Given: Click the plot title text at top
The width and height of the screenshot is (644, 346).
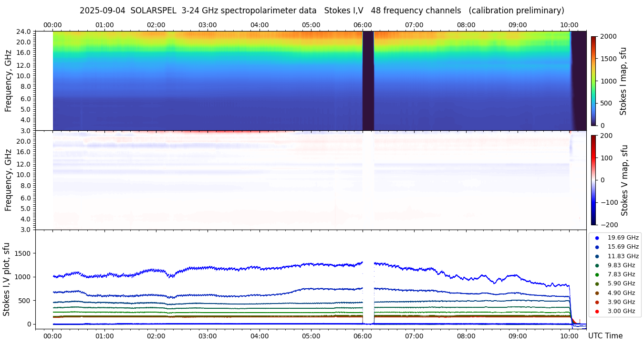Looking at the screenshot, I should [322, 10].
